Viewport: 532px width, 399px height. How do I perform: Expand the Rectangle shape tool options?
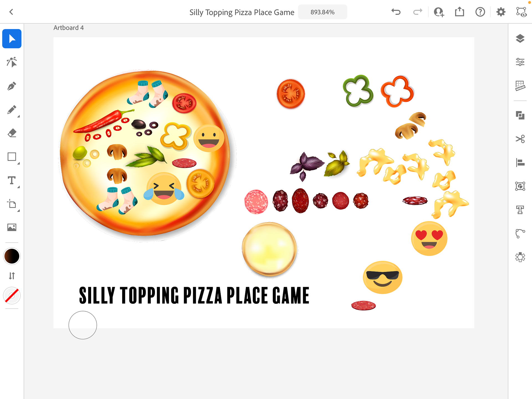(x=19, y=164)
